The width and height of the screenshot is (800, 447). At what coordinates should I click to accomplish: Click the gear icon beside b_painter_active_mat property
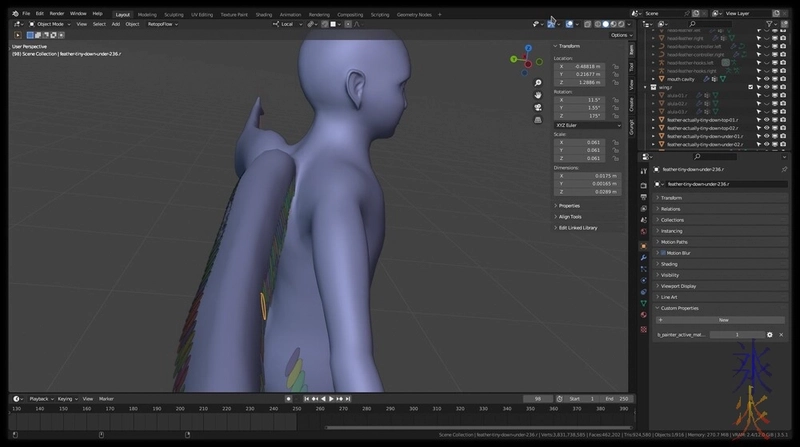(x=770, y=334)
